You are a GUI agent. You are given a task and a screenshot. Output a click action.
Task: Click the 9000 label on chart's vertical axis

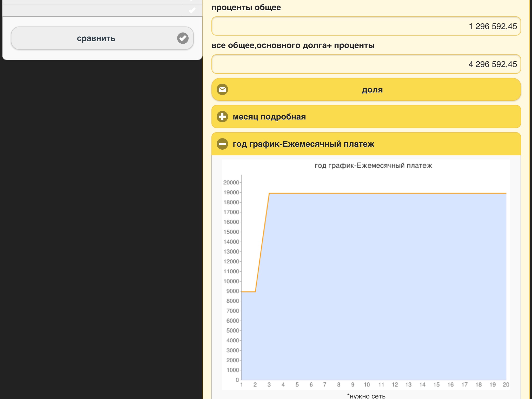click(x=232, y=291)
